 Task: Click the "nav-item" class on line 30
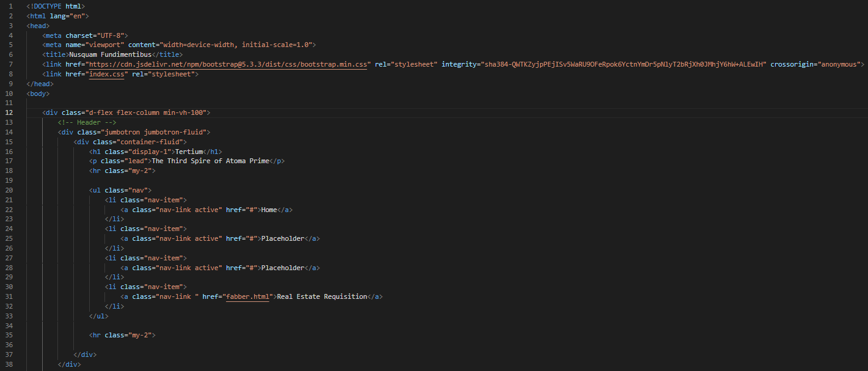[x=162, y=287]
